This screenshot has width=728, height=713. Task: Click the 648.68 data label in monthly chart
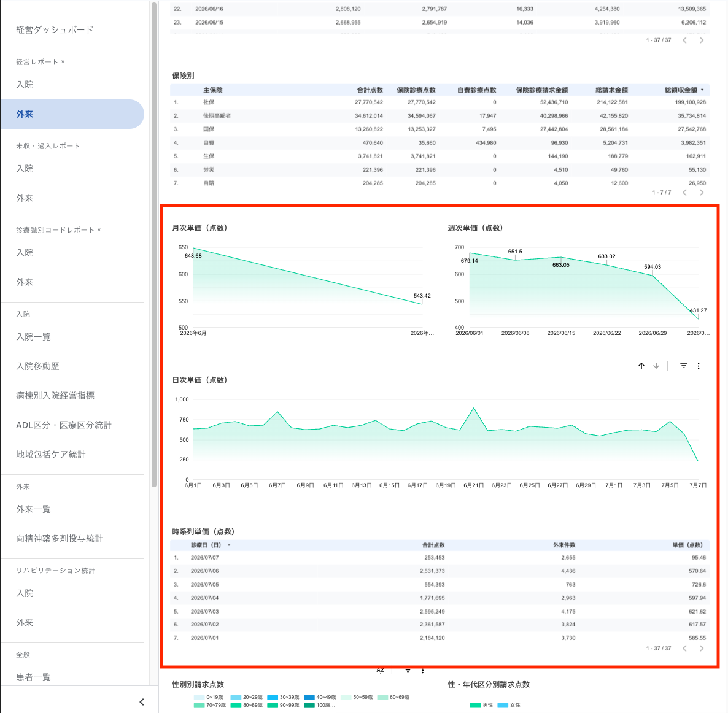[x=193, y=256]
